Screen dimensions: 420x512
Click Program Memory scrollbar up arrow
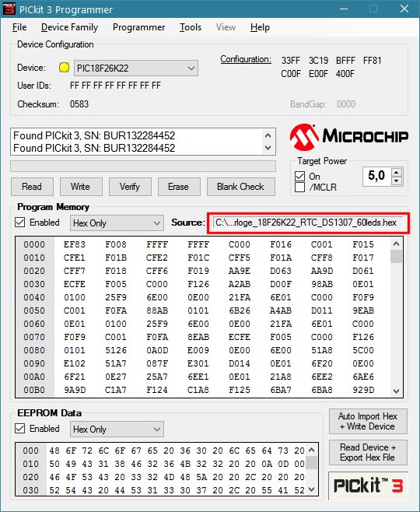[396, 244]
